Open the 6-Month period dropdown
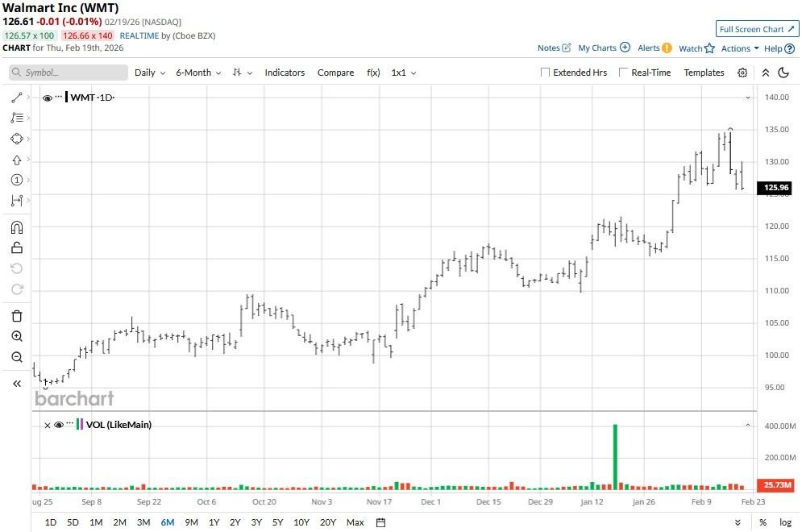This screenshot has height=532, width=802. coord(198,73)
